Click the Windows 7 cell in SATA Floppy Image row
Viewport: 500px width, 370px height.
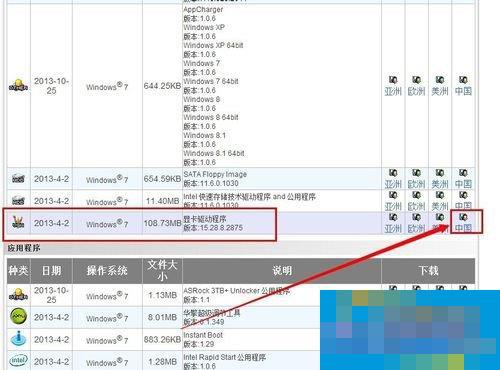107,179
